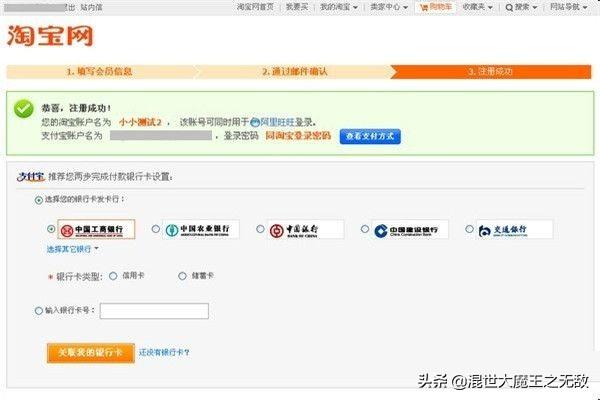The width and height of the screenshot is (600, 400).
Task: Click step 3. 注册成功
Action: point(490,72)
